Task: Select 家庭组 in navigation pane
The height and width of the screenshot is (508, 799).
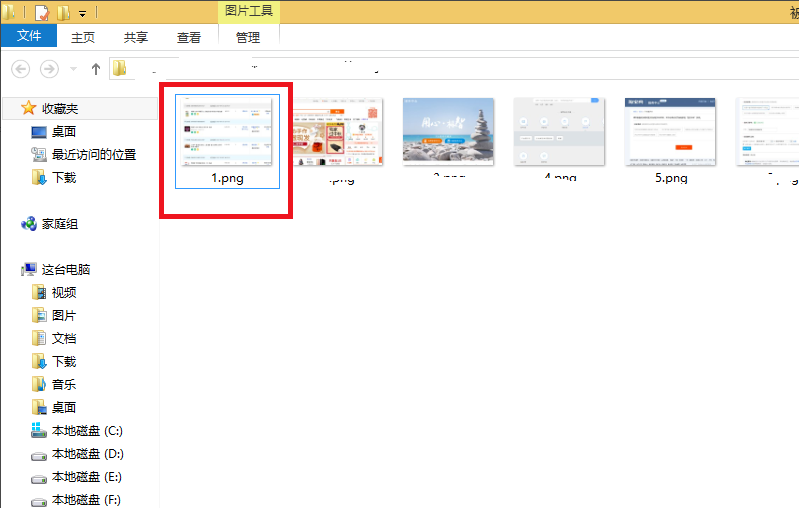Action: pyautogui.click(x=60, y=224)
